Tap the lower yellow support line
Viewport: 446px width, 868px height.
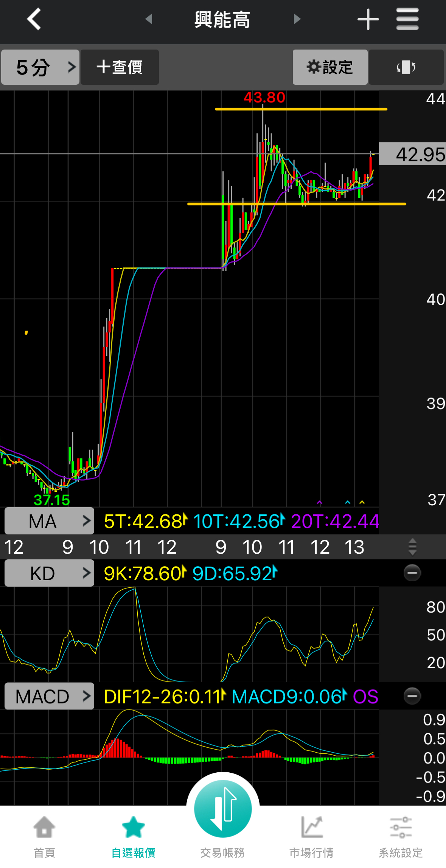coord(297,204)
